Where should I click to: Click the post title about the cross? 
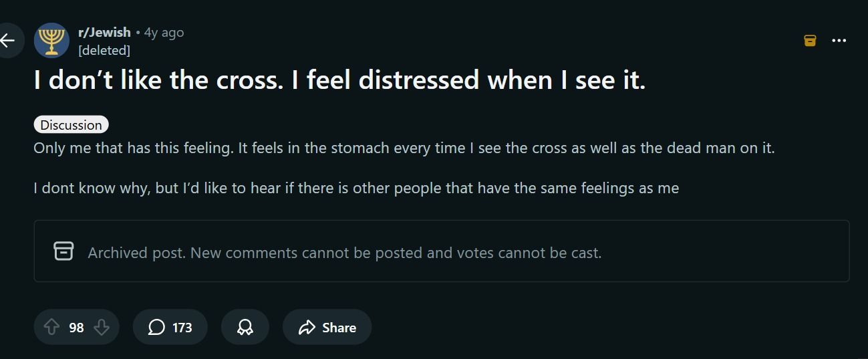tap(339, 80)
